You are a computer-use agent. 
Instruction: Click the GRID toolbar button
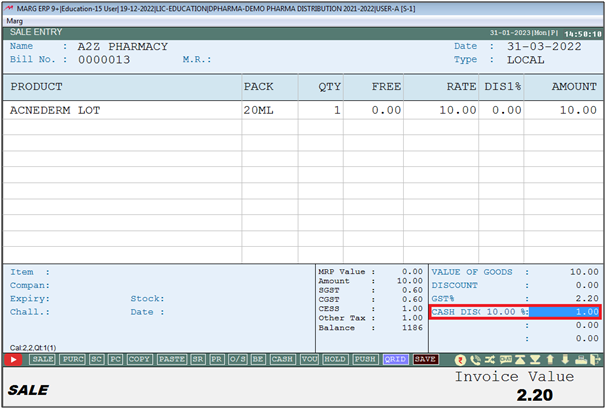coord(395,358)
